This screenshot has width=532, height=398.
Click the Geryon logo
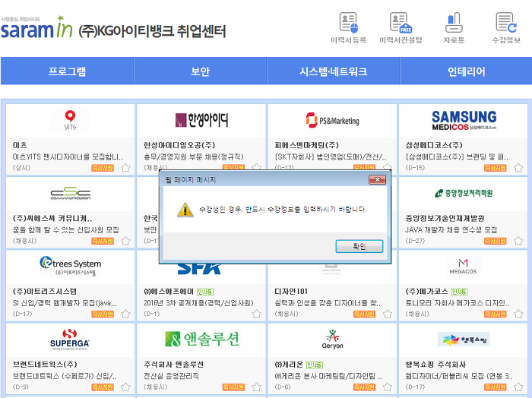[x=333, y=339]
